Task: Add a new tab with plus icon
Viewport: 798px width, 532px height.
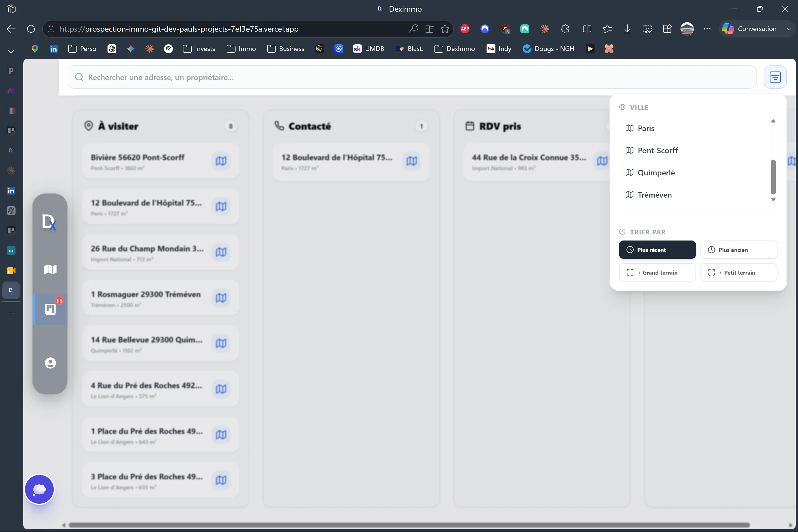Action: (11, 313)
